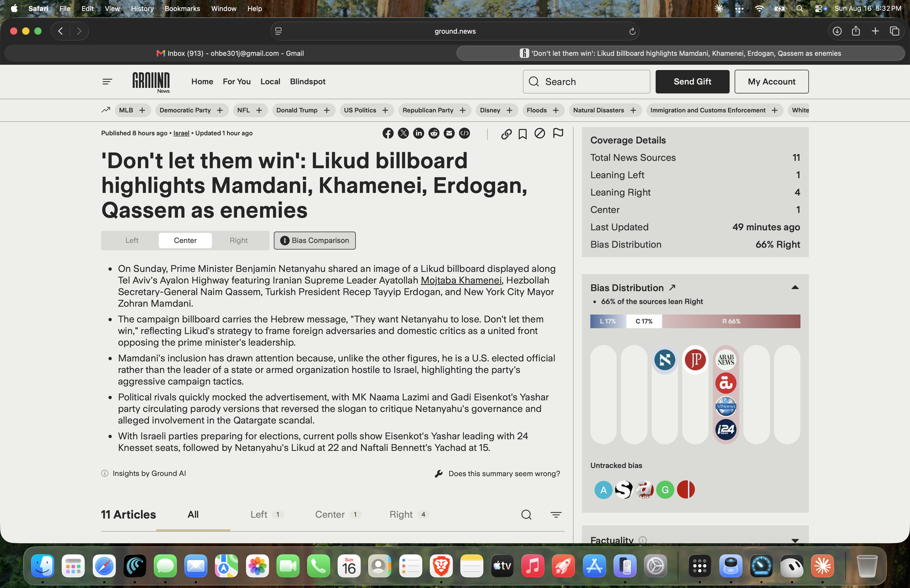
Task: Click the Arab News source icon
Action: pyautogui.click(x=725, y=359)
